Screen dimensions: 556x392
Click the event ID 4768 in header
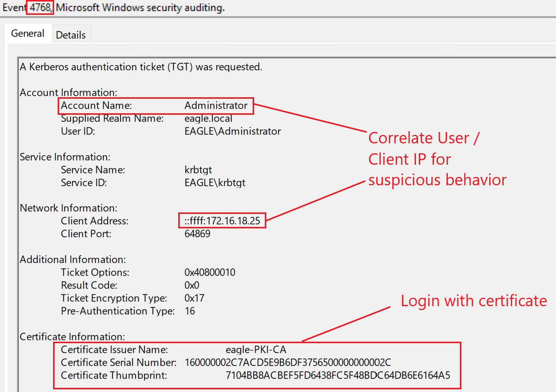[40, 8]
